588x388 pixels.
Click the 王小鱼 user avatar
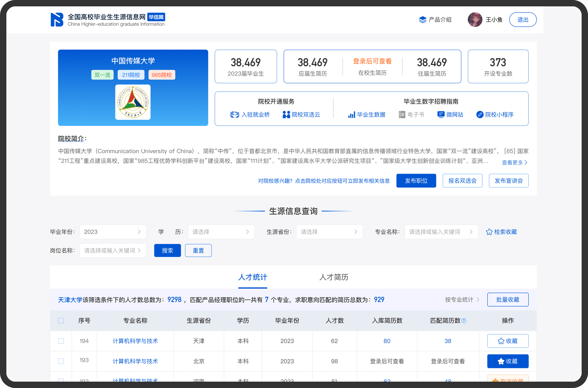475,20
